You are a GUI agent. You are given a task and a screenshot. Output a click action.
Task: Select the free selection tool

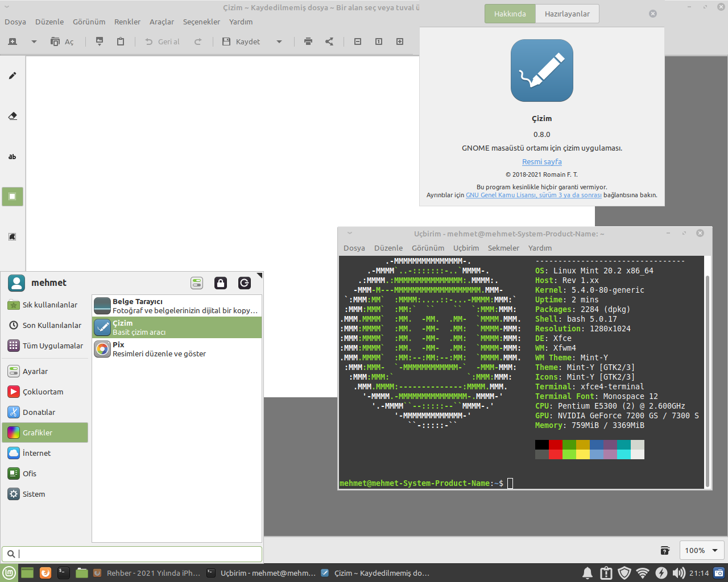coord(13,237)
